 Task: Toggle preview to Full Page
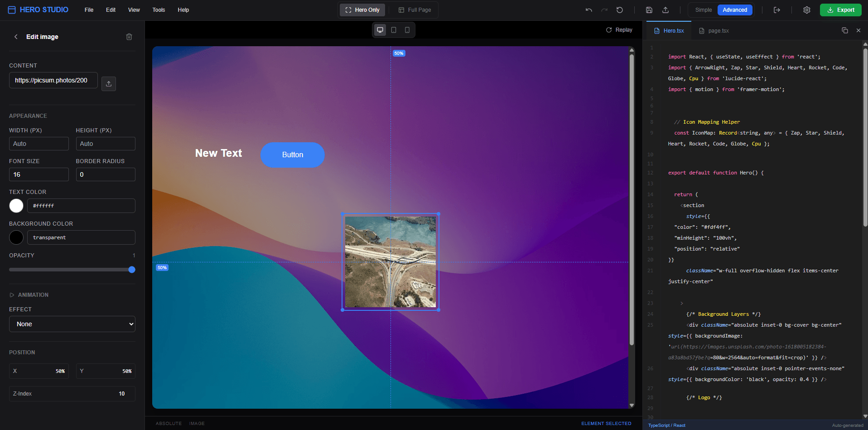(x=415, y=10)
